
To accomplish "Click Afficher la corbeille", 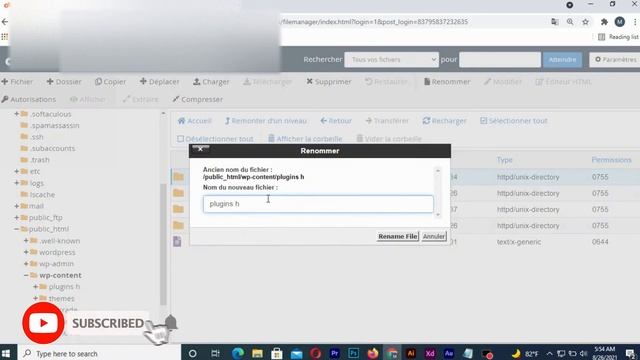I will pos(305,139).
